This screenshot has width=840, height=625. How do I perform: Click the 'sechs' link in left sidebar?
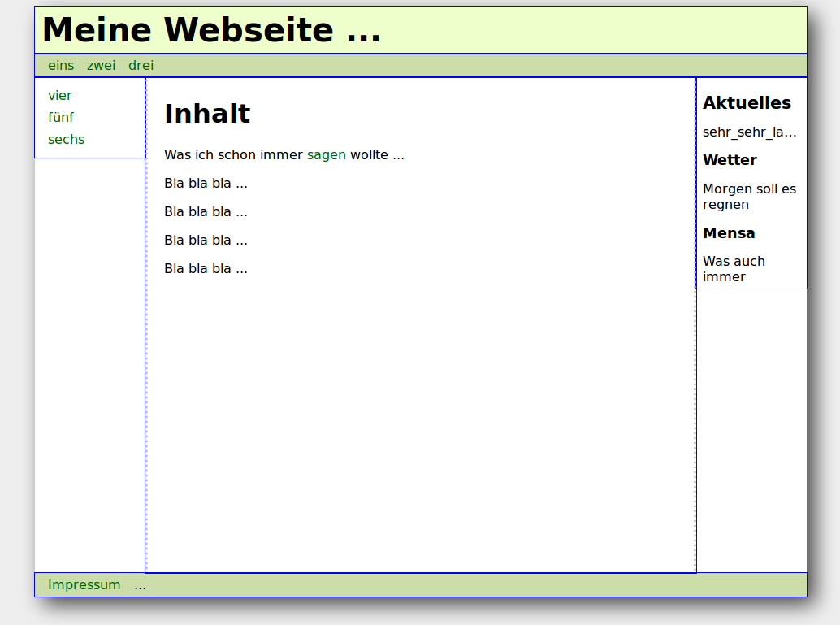pyautogui.click(x=66, y=140)
